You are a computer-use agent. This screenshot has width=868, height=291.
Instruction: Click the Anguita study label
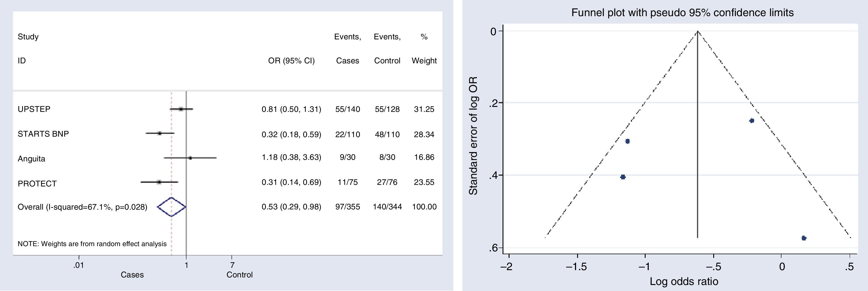[31, 159]
